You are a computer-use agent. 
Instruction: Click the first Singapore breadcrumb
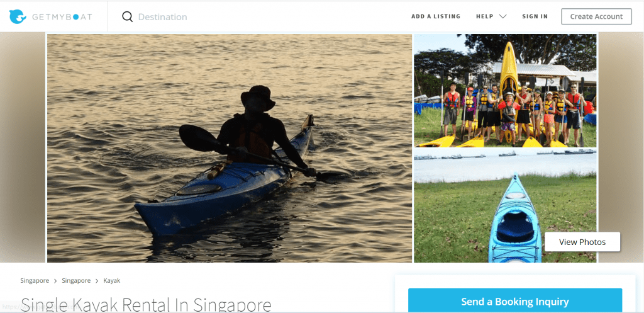coord(35,280)
